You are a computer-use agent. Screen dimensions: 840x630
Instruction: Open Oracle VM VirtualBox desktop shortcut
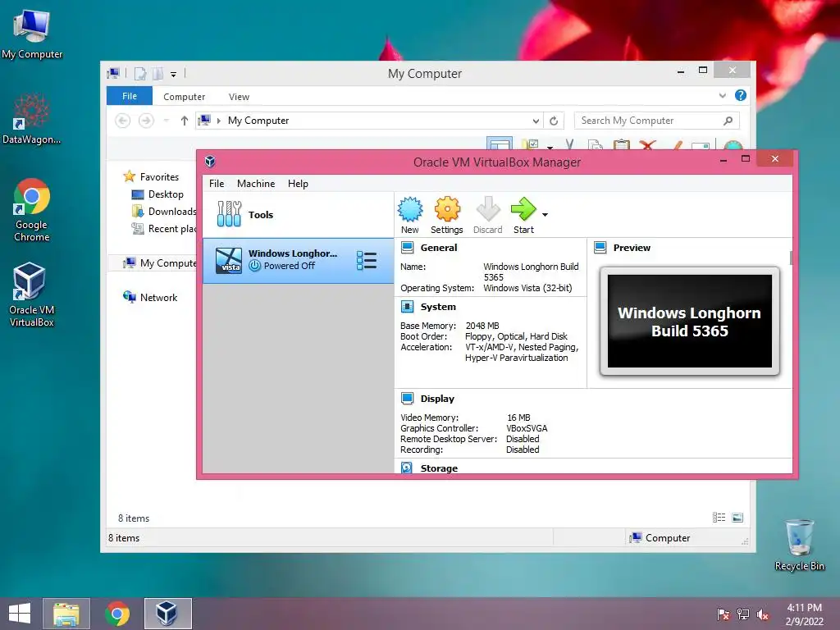[32, 294]
